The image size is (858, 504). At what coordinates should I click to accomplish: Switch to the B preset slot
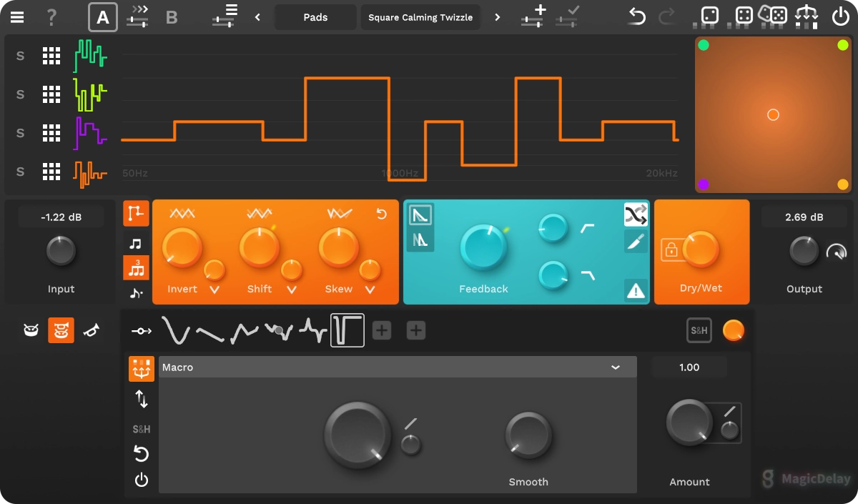pos(172,17)
